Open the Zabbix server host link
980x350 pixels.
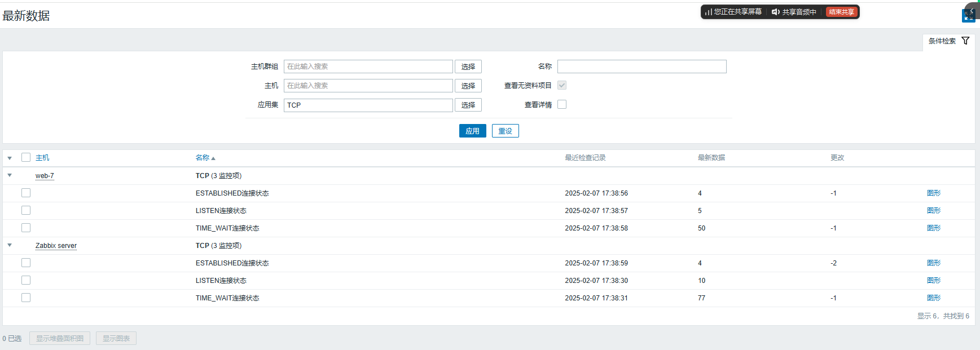point(56,246)
